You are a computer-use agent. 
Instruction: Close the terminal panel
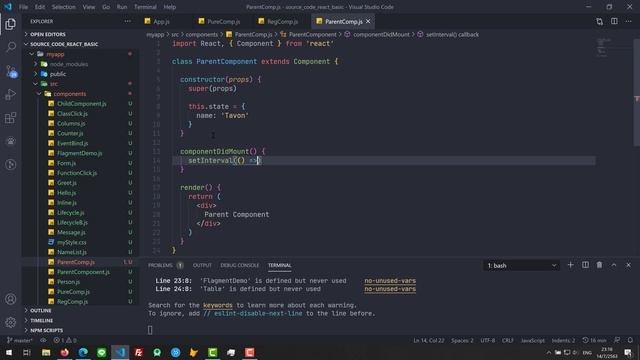[x=629, y=265]
